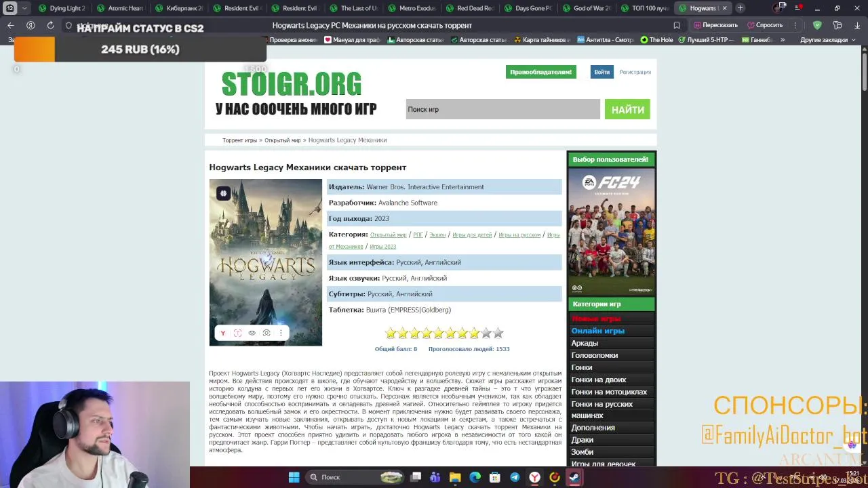Open the РПГ category link
Viewport: 868px width, 488px height.
[x=418, y=235]
